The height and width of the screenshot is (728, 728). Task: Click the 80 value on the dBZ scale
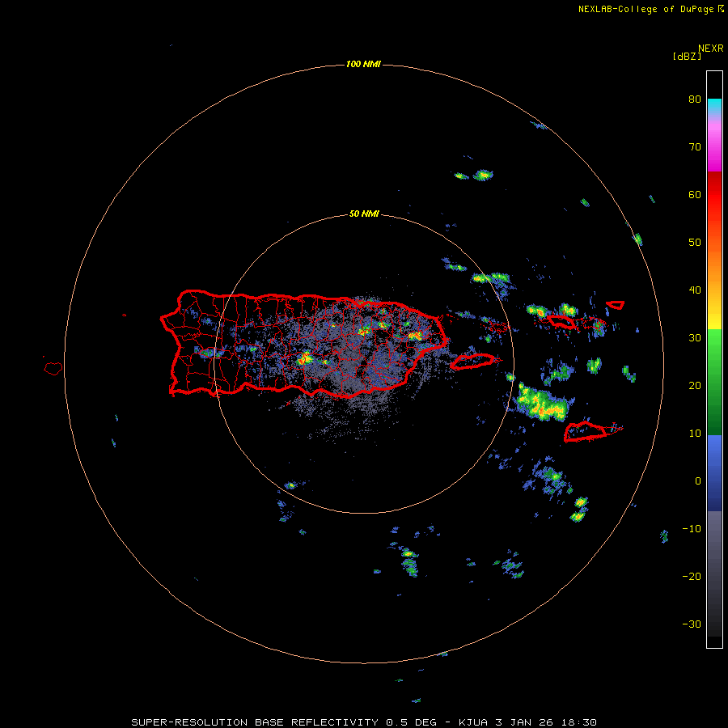pos(695,99)
